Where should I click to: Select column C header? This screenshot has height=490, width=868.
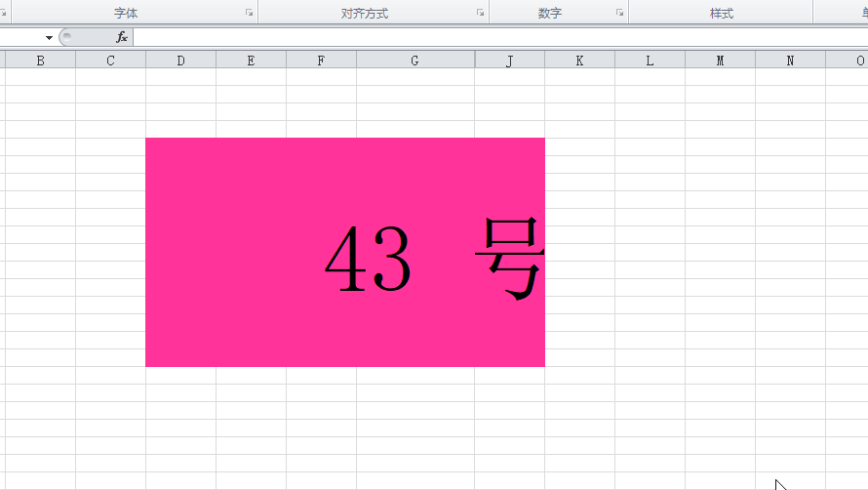[x=110, y=61]
